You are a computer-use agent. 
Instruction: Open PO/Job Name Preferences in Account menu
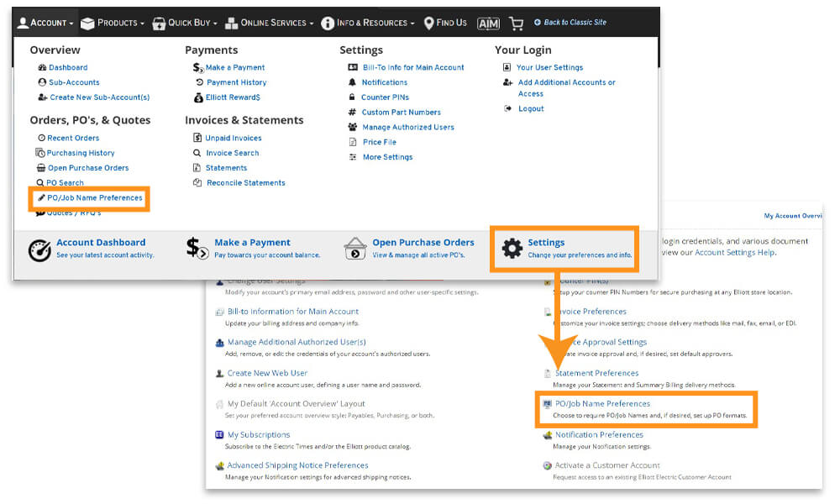tap(95, 197)
